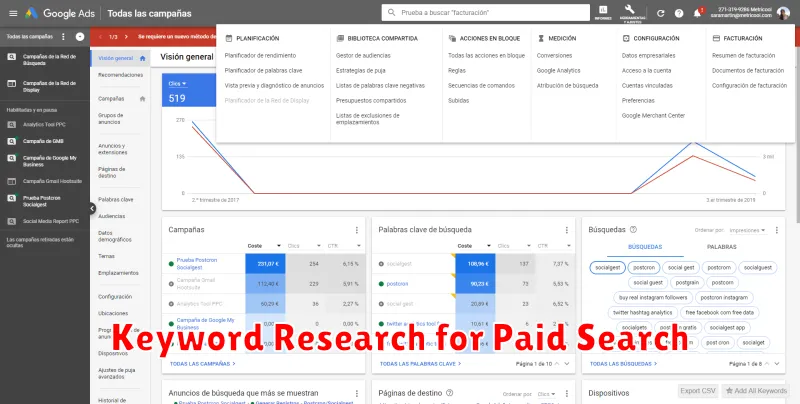
Task: Open Estrategias de puja
Action: (x=361, y=70)
